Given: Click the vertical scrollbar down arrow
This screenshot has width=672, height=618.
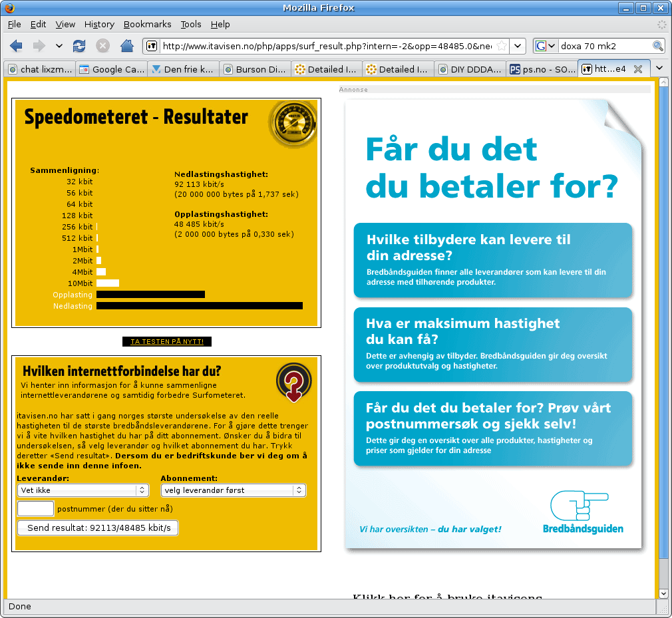Looking at the screenshot, I should 663,593.
